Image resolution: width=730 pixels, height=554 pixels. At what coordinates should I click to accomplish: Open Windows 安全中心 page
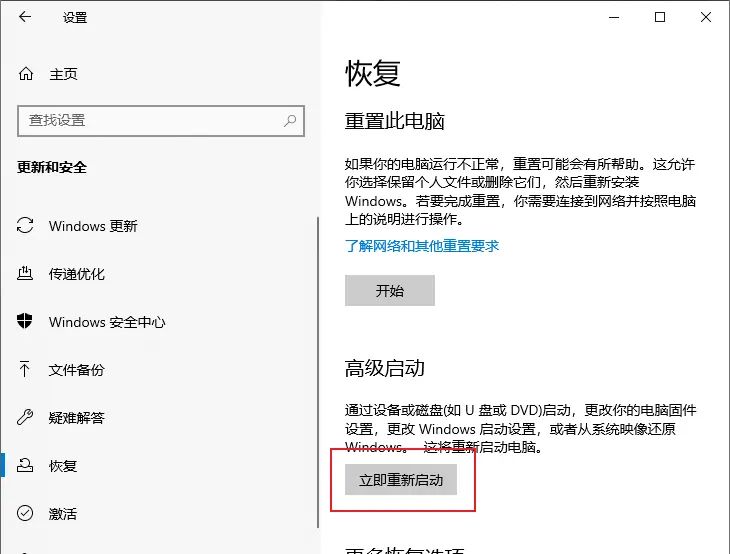point(107,322)
